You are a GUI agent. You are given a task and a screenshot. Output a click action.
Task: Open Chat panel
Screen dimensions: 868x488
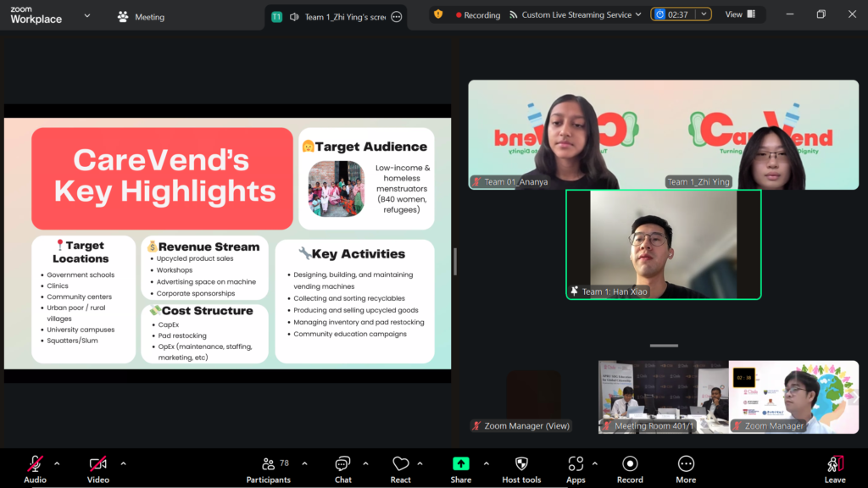(342, 469)
